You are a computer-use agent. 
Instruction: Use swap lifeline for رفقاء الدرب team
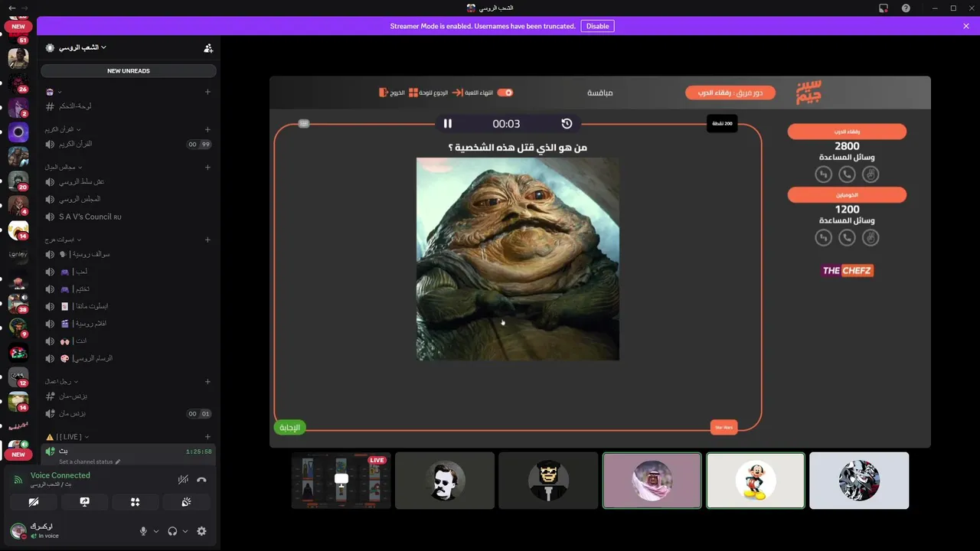[824, 174]
